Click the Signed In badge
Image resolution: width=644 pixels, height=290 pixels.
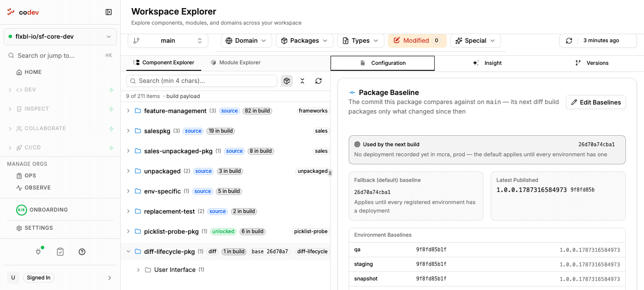coord(39,277)
